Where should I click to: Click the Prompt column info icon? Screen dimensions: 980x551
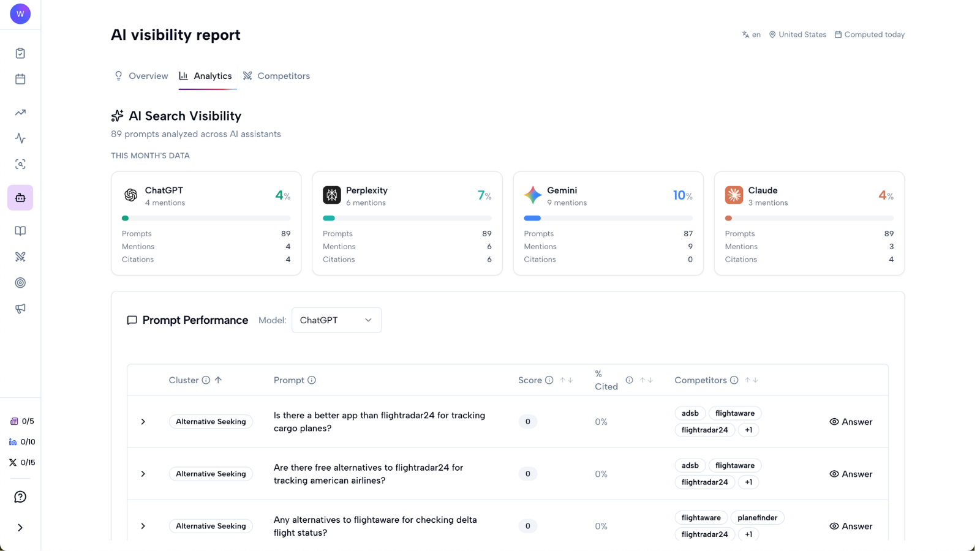312,380
